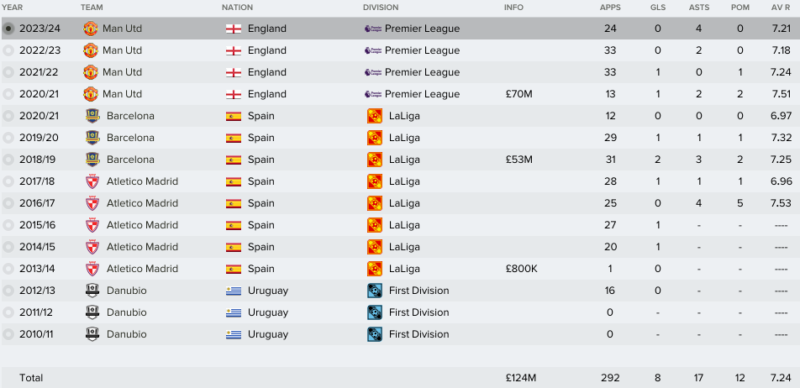Viewport: 800px width, 388px height.
Task: Click the £70M transfer fee info
Action: (x=518, y=94)
